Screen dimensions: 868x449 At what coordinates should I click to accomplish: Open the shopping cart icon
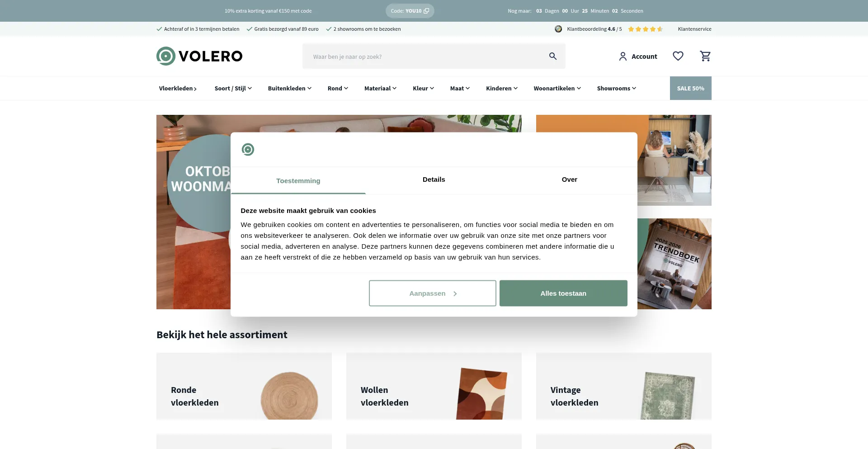[705, 56]
